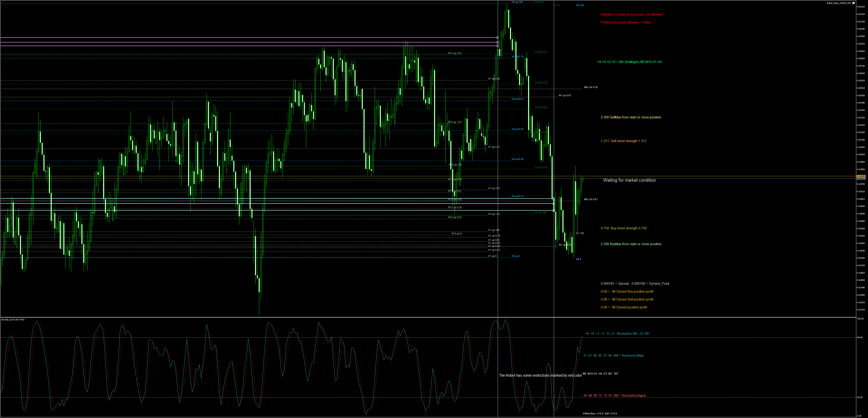The height and width of the screenshot is (418, 868).
Task: Select the W1 up 0.61 level label
Action: coord(565,95)
